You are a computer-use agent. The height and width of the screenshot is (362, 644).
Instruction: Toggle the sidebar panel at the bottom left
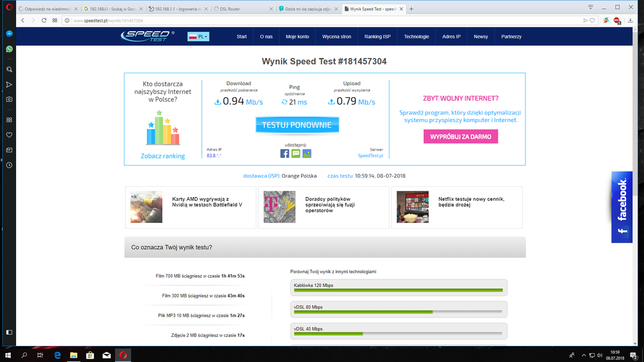pyautogui.click(x=9, y=332)
